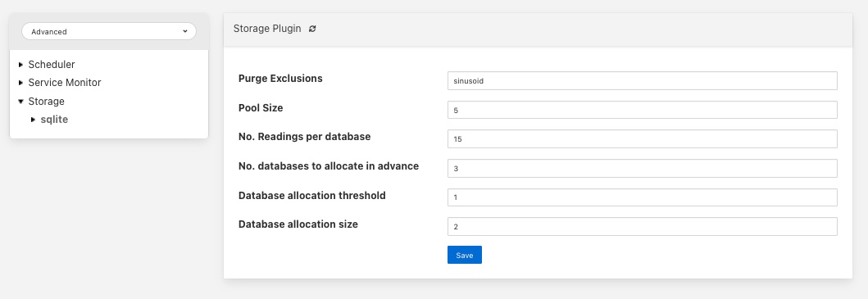Open the sqlite storage item
Image resolution: width=868 pixels, height=299 pixels.
click(54, 120)
